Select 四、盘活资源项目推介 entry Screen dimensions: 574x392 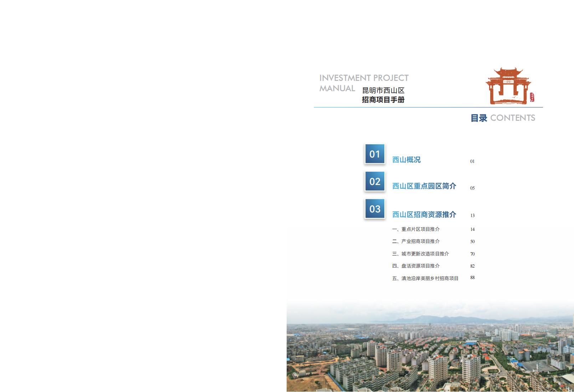click(416, 266)
